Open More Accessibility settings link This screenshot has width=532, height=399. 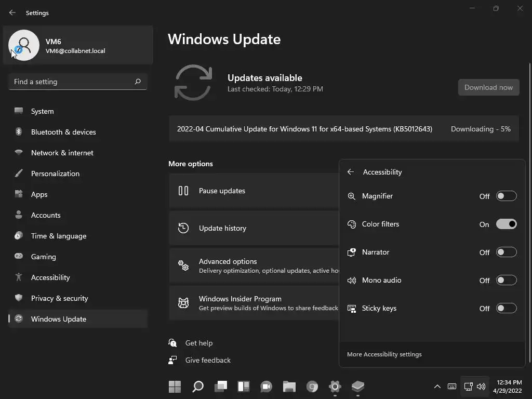[384, 354]
